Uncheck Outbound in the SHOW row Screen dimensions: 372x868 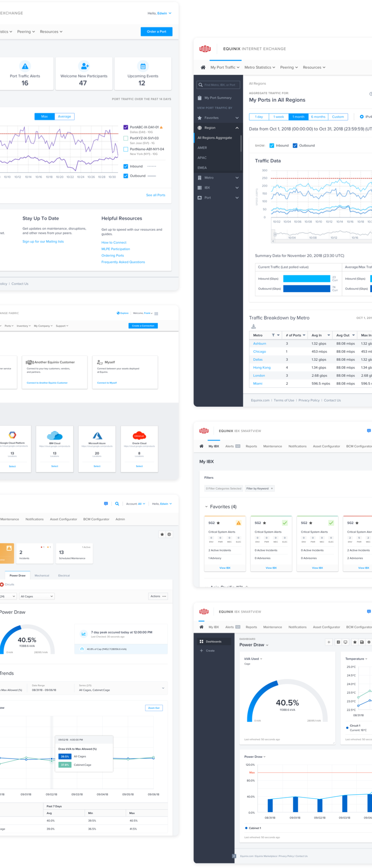pyautogui.click(x=295, y=145)
